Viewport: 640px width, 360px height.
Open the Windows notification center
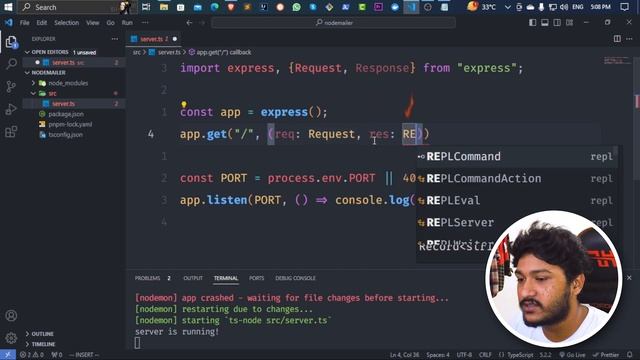[624, 7]
